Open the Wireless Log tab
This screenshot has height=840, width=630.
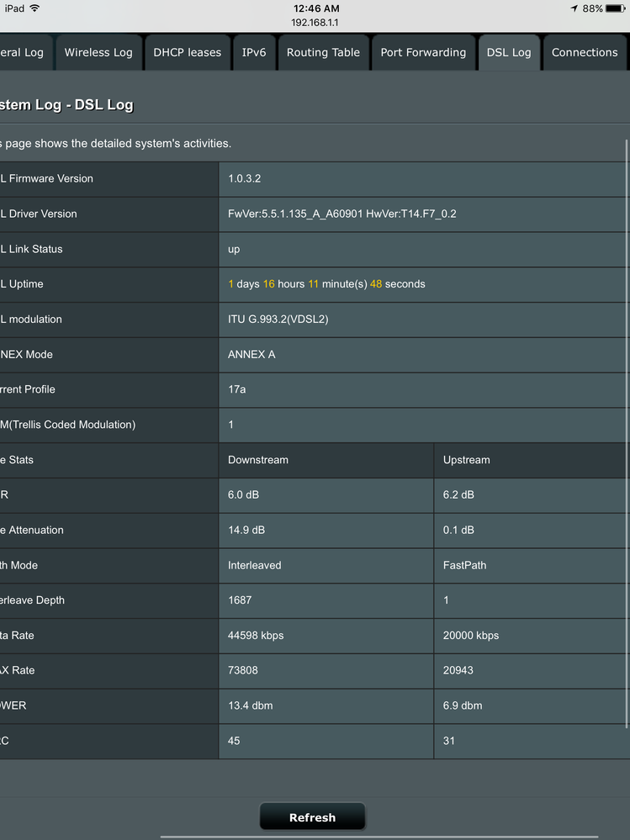(98, 52)
